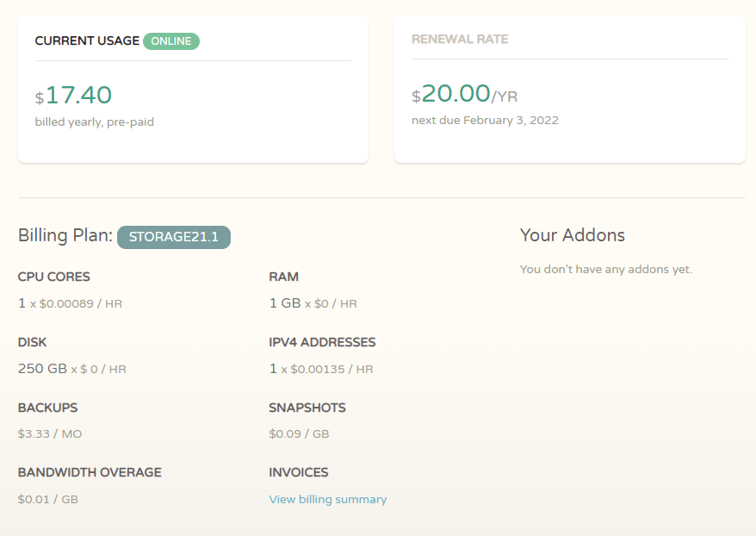Screen dimensions: 756x536
Task: Click the STORAGE21.1 billing plan badge
Action: (x=174, y=237)
